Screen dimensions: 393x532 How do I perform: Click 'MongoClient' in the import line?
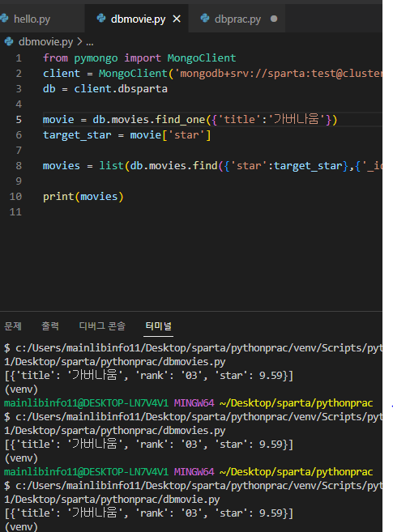[x=202, y=58]
